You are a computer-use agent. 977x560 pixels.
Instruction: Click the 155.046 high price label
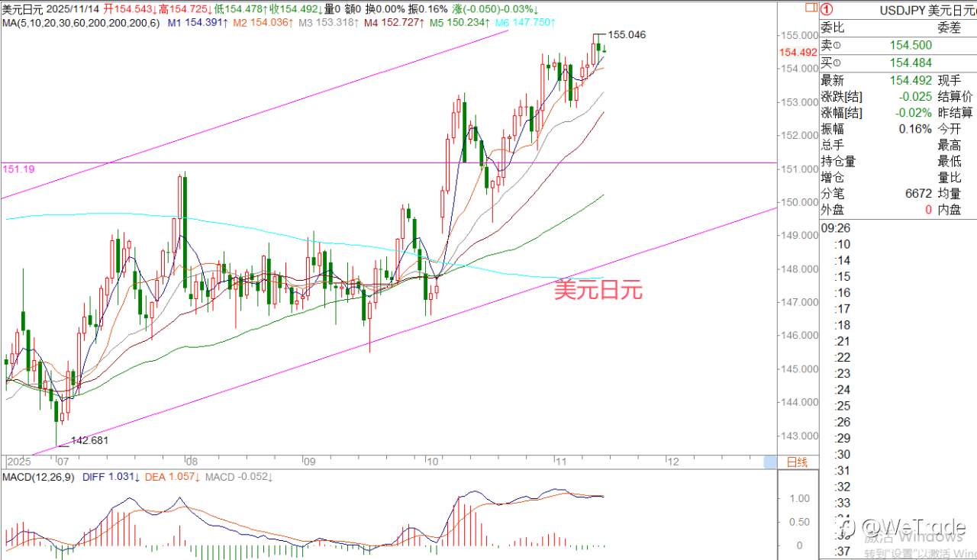click(x=627, y=35)
